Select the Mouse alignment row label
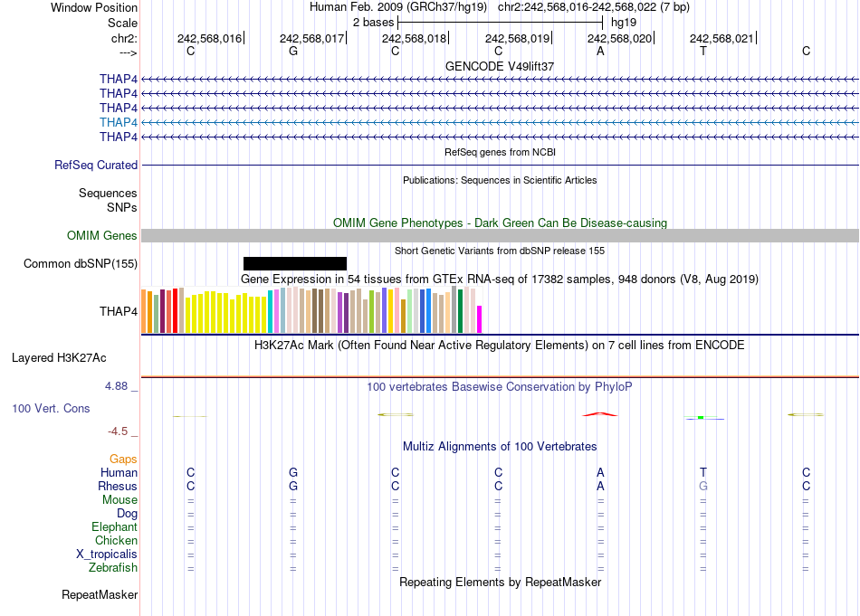The image size is (860, 616). [120, 500]
